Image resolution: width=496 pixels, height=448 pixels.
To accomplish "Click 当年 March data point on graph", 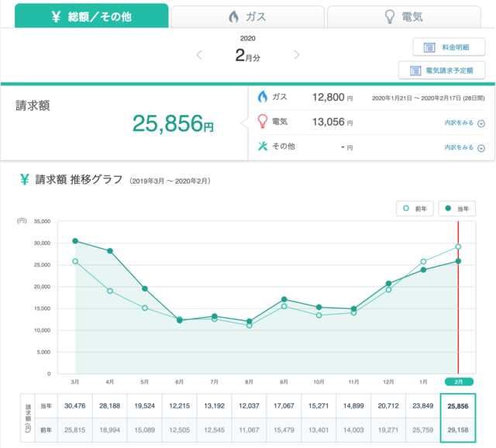I will click(75, 241).
